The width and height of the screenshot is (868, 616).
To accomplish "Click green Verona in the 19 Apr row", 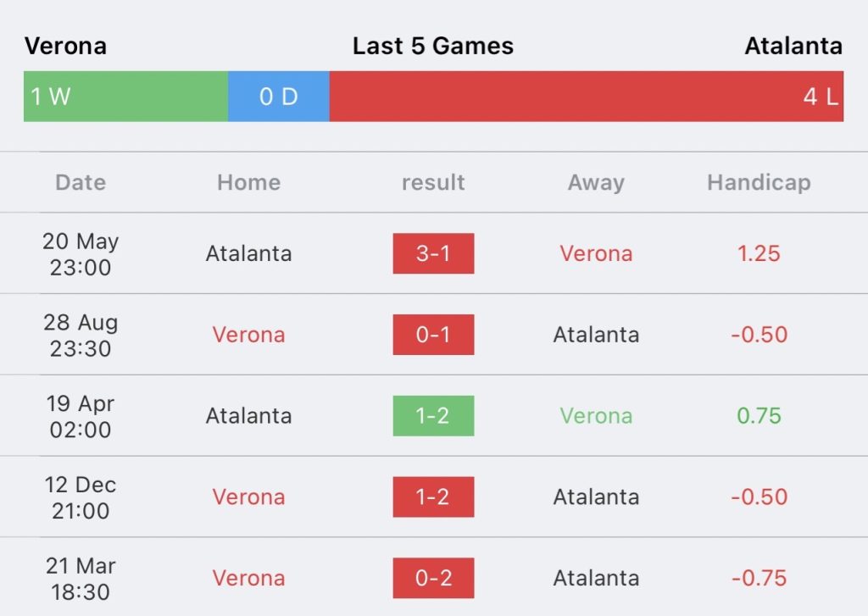I will pyautogui.click(x=596, y=416).
